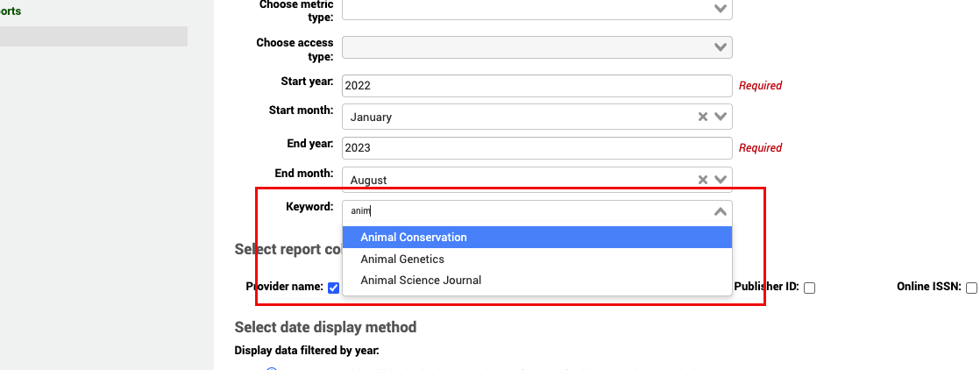Viewport: 980px width, 370px height.
Task: Open the Choose metric type dropdown arrow
Action: (721, 9)
